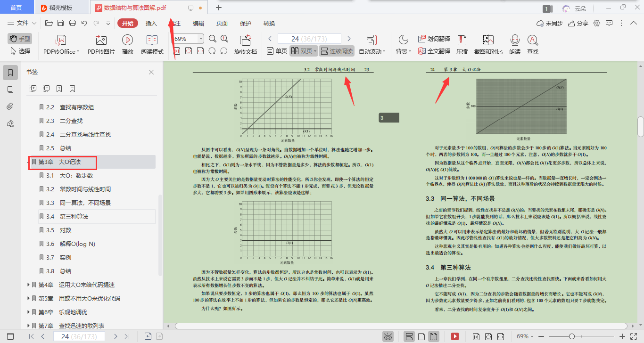This screenshot has width=644, height=343.
Task: Expand 第4章 运用大O来给代码提速 bookmark
Action: click(29, 285)
